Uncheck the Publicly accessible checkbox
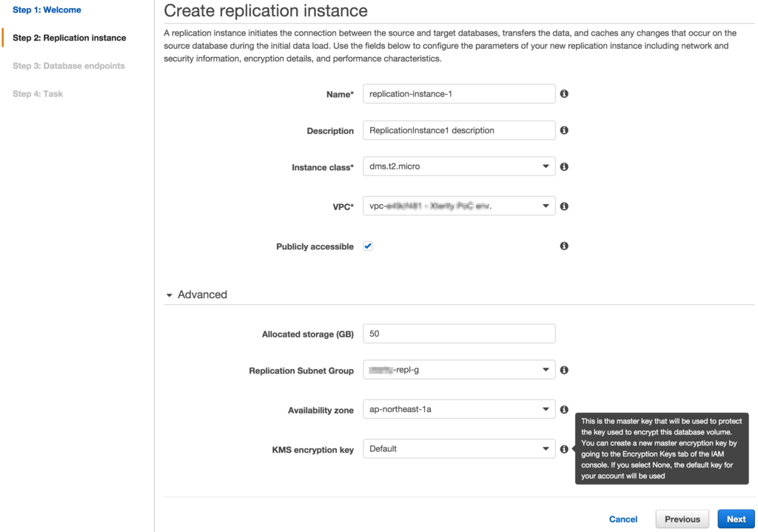 (368, 246)
